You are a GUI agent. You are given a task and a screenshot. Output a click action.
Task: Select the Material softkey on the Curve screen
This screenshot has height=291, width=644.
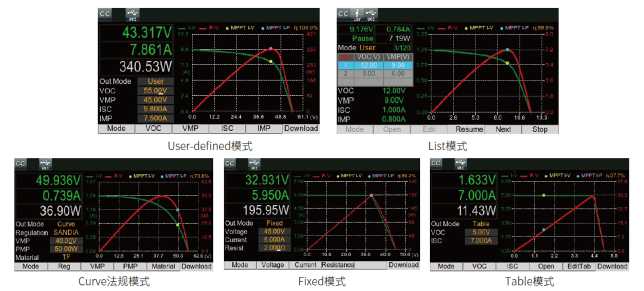pyautogui.click(x=163, y=266)
